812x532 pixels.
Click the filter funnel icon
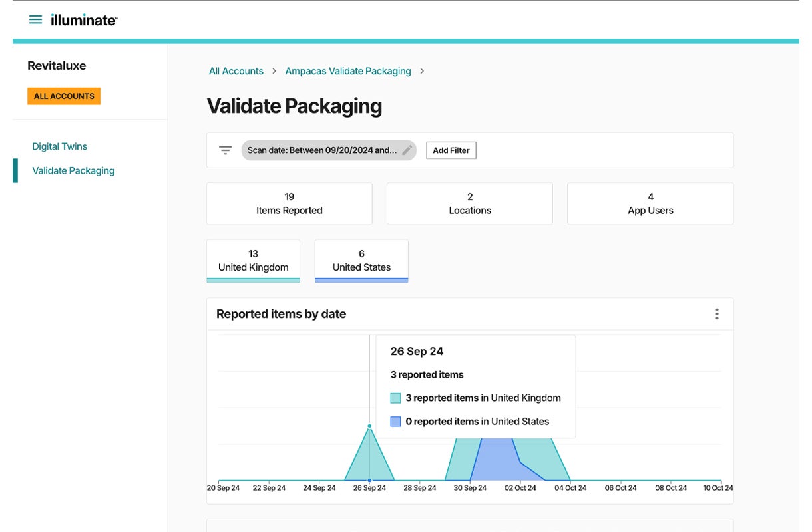pos(225,150)
